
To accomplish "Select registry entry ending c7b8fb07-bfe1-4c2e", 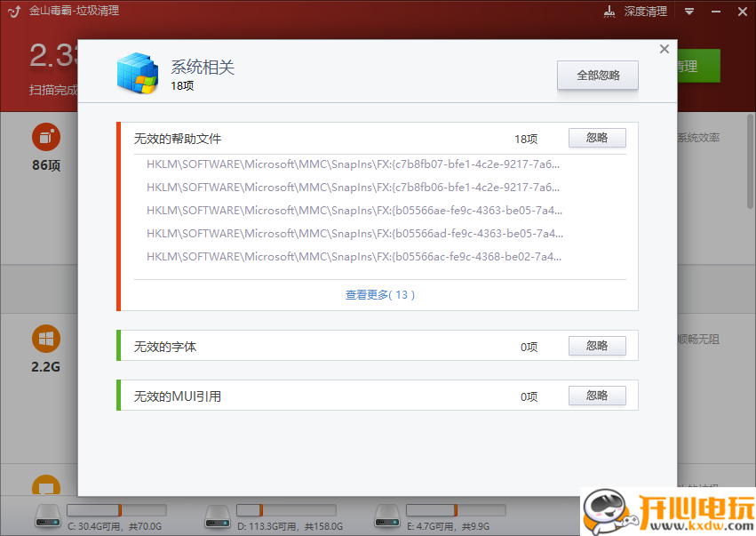I will point(353,164).
